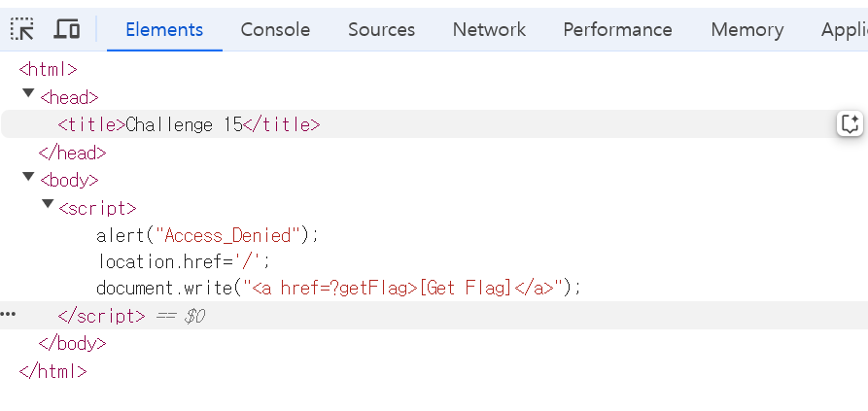868x411 pixels.
Task: Click the location.href='/' line
Action: click(x=185, y=260)
